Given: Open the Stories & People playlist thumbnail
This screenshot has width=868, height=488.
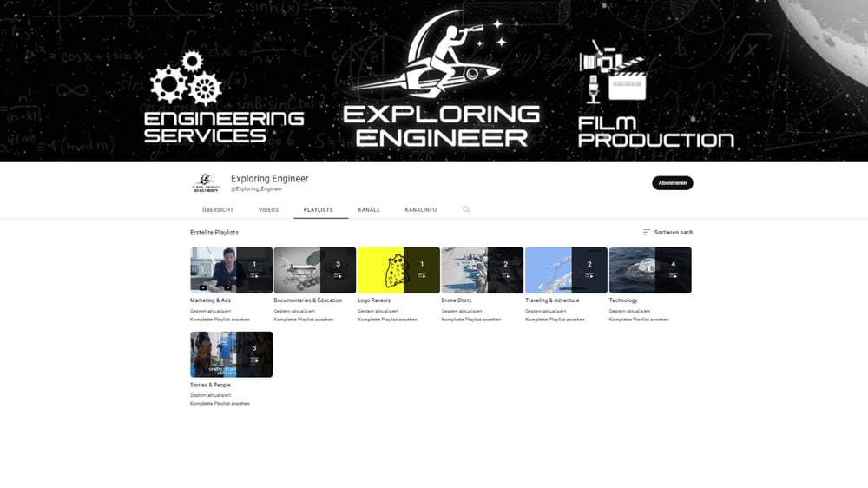Looking at the screenshot, I should 232,354.
